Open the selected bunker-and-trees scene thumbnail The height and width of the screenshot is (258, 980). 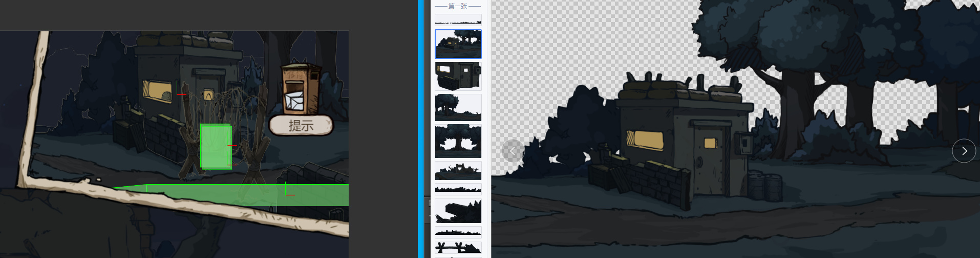(458, 44)
